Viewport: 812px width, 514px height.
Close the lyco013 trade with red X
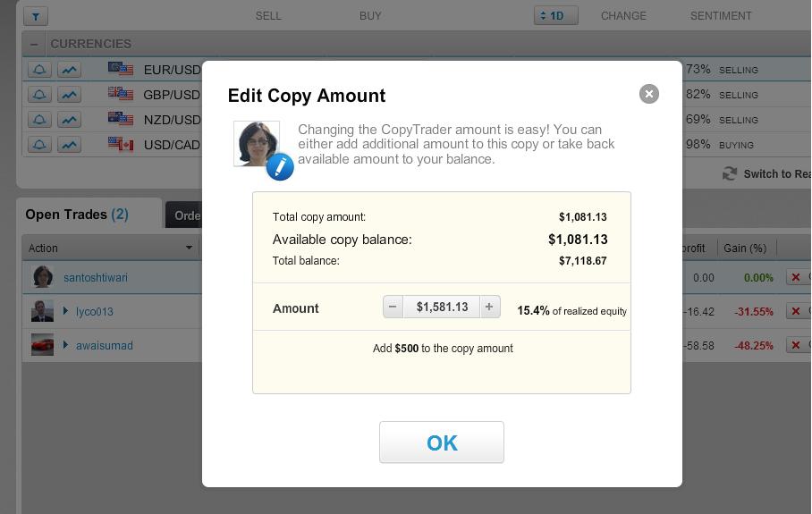(x=795, y=311)
